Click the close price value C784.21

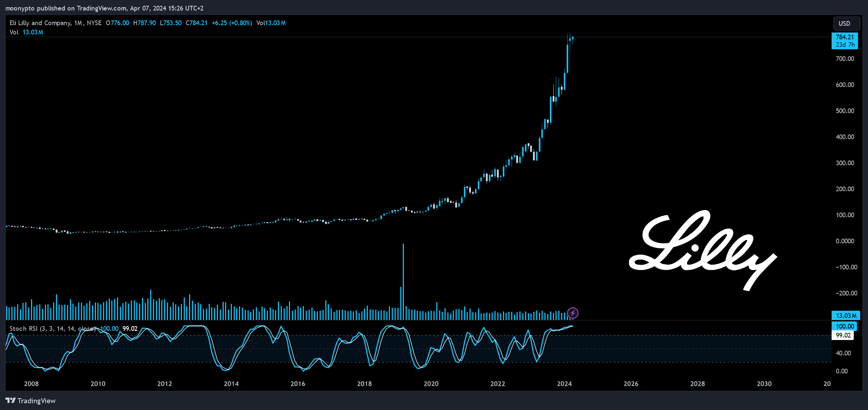point(196,23)
